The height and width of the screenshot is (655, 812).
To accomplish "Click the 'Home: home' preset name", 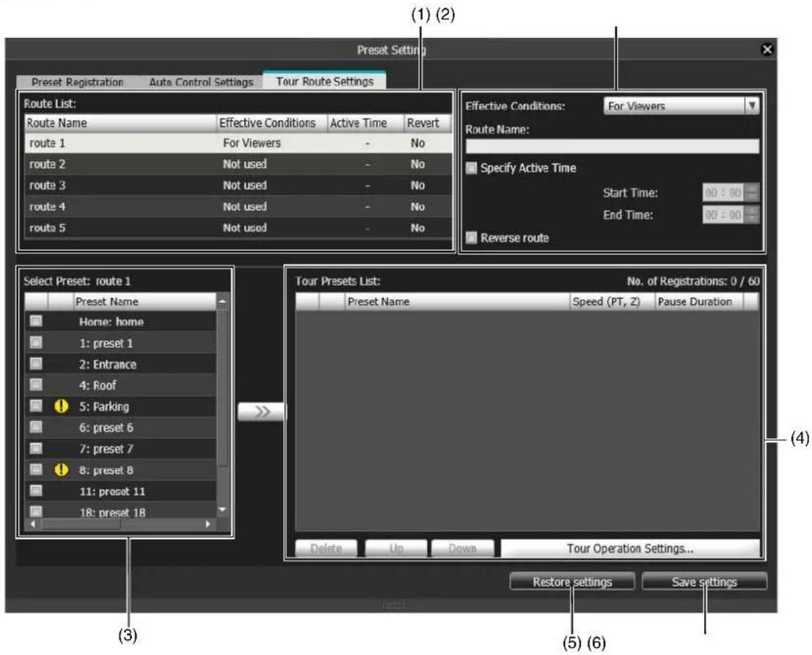I will (x=111, y=321).
